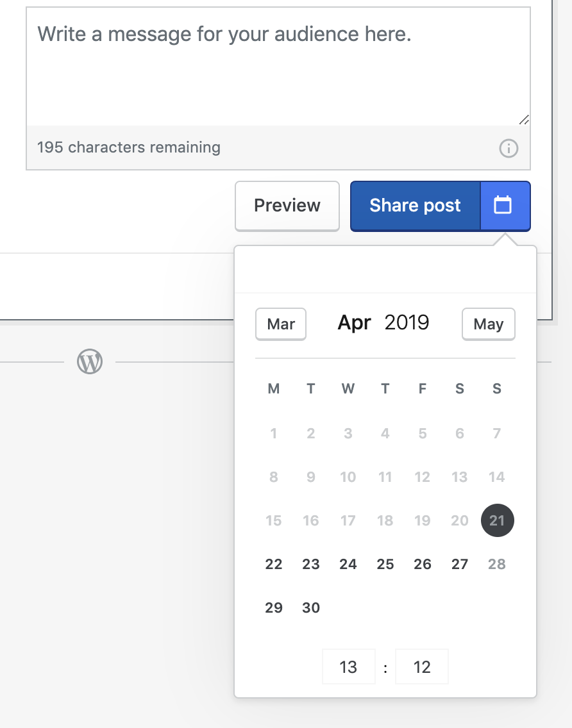Select Friday column header F
Image resolution: width=572 pixels, height=728 pixels.
coord(422,388)
